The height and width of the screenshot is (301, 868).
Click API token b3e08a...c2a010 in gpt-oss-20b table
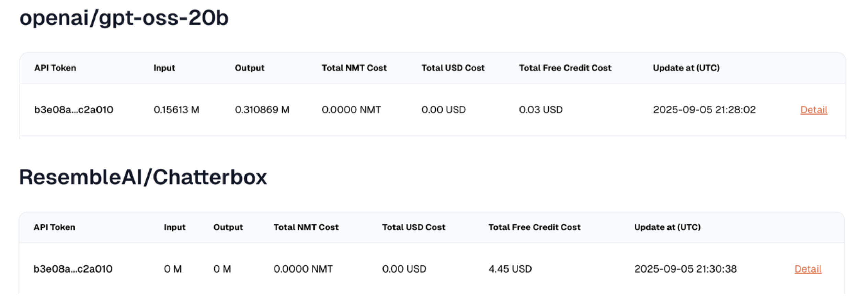pos(74,110)
